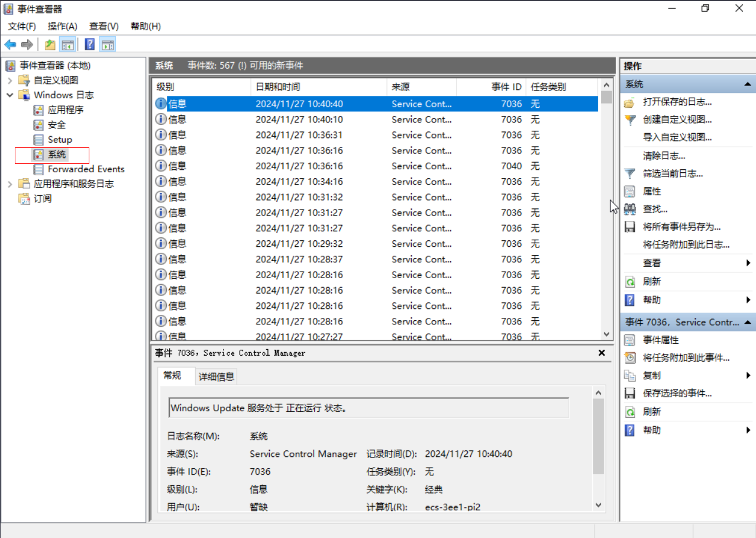Expand the 自定义视图 tree node
The height and width of the screenshot is (538, 756).
(x=10, y=80)
